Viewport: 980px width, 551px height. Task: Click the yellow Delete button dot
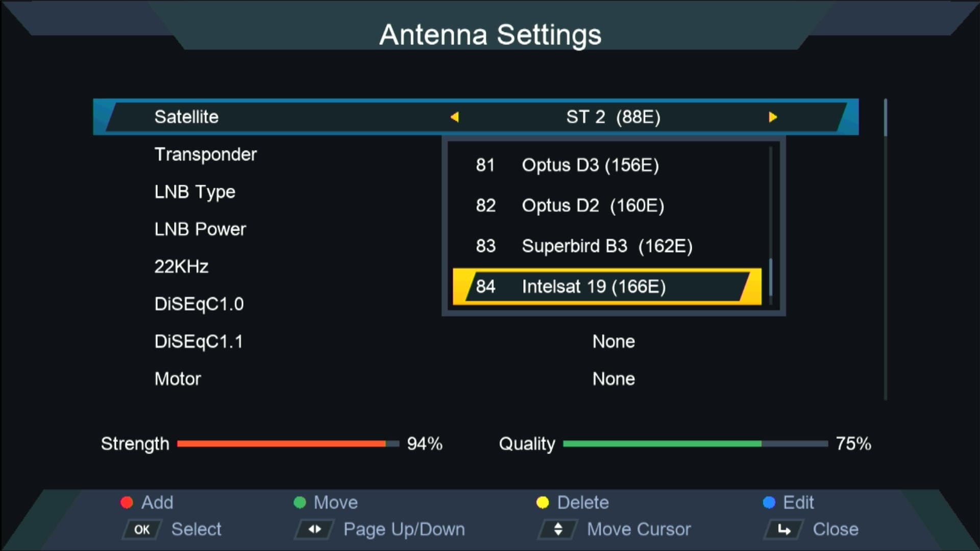coord(543,503)
